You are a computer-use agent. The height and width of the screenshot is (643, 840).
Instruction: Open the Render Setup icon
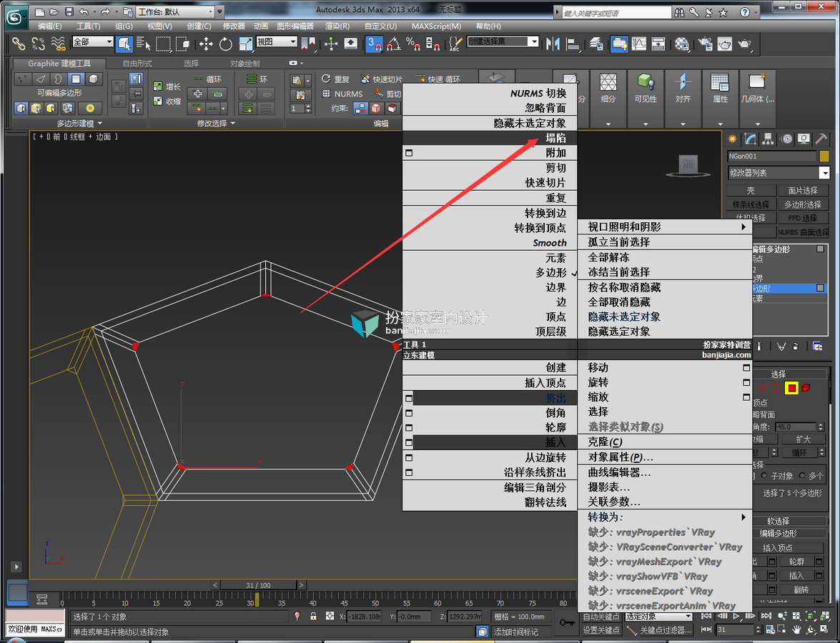705,44
